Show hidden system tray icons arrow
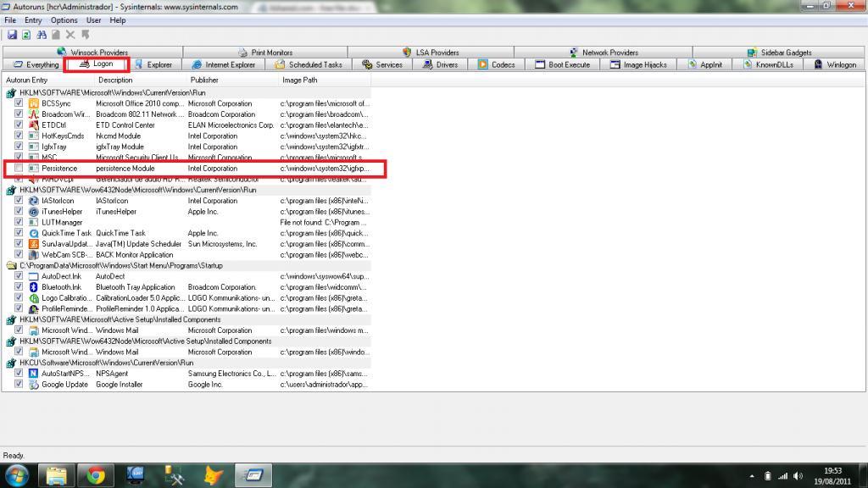Image resolution: width=868 pixels, height=488 pixels. [x=752, y=476]
